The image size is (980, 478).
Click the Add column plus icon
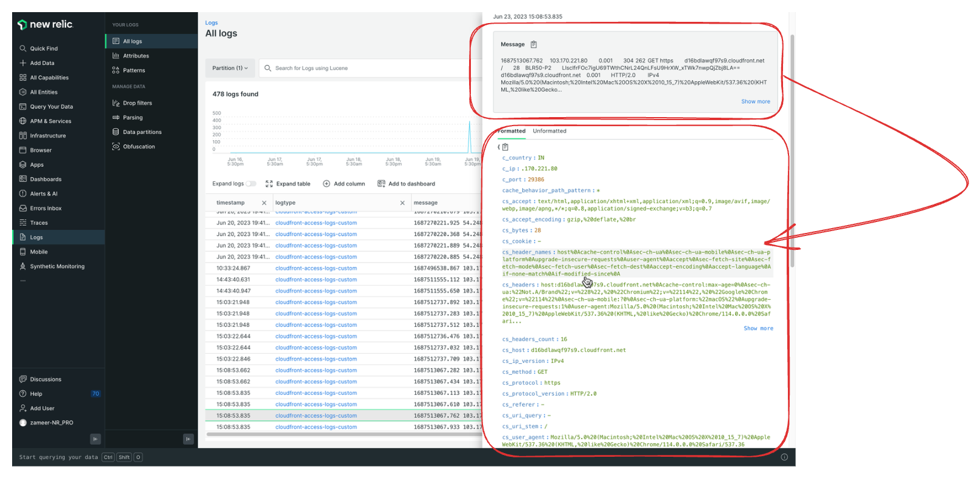[327, 184]
